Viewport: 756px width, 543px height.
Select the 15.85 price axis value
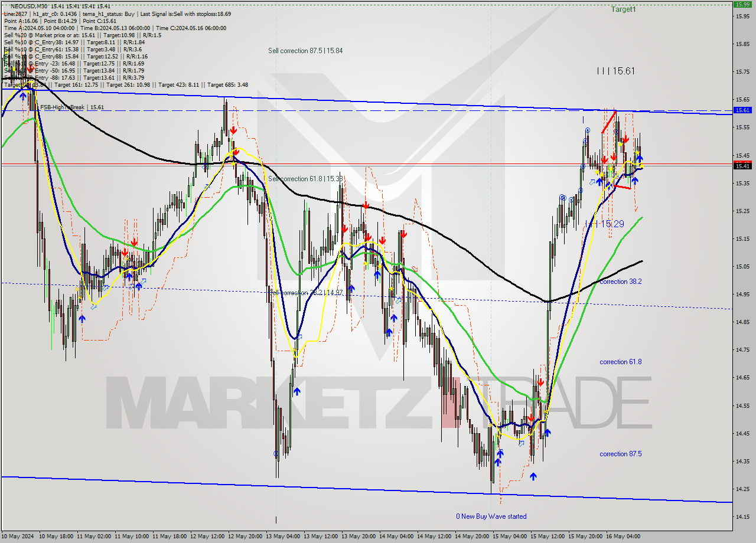[x=742, y=44]
